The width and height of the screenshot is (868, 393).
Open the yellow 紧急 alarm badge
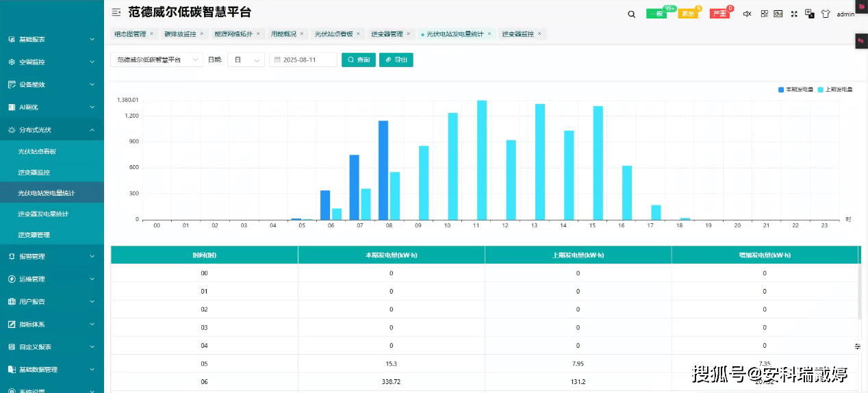[x=688, y=14]
